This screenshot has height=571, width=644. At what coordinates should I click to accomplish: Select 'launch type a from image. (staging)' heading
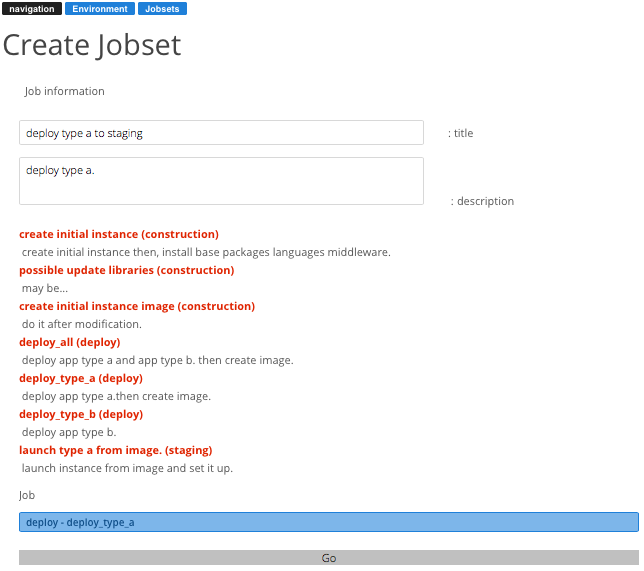click(115, 450)
